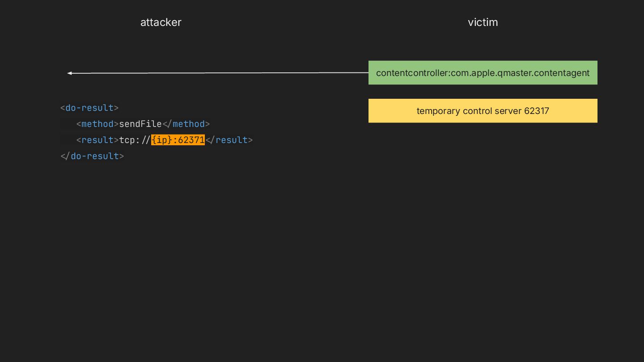This screenshot has height=362, width=644.
Task: Click the port 62371 in highlighted text
Action: coord(191,140)
